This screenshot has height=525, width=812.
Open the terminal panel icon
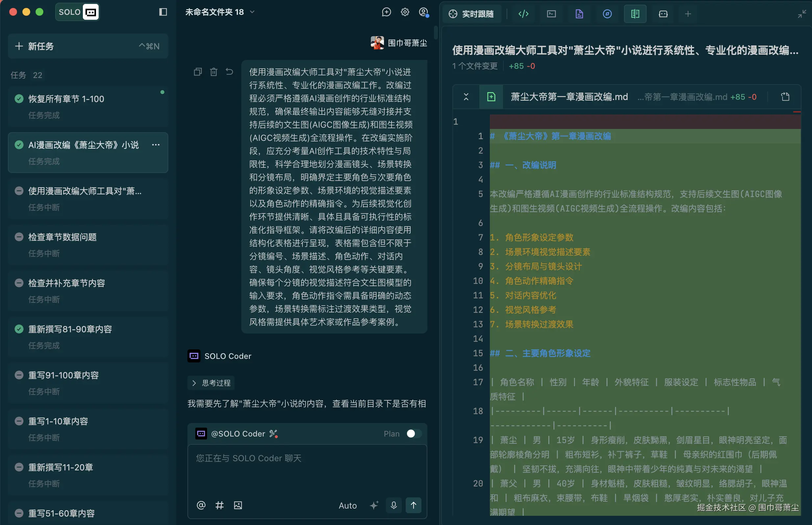tap(551, 13)
